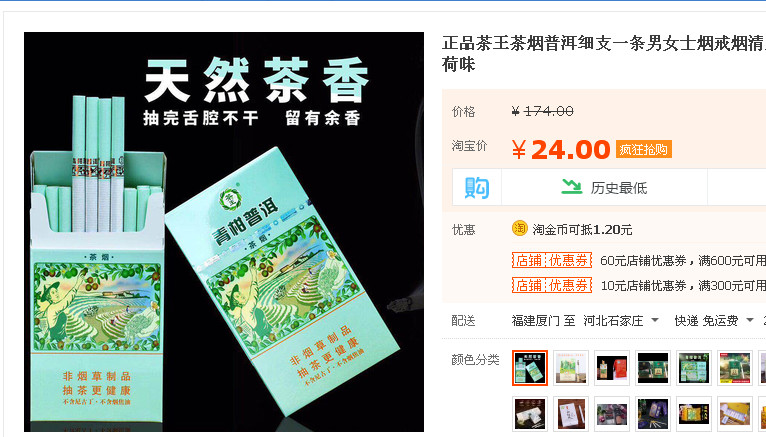Click the 60元店铺优惠券 满600元可用 text
Viewport: 766px width, 437px height.
click(683, 261)
